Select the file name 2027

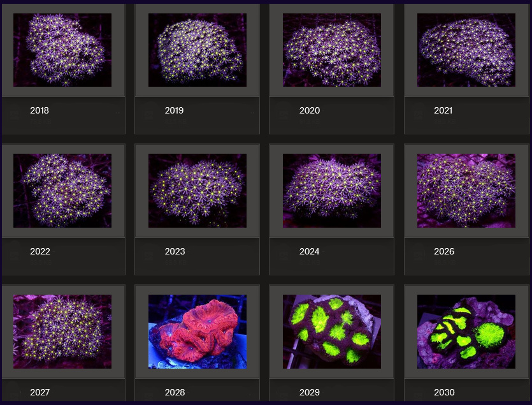[40, 392]
